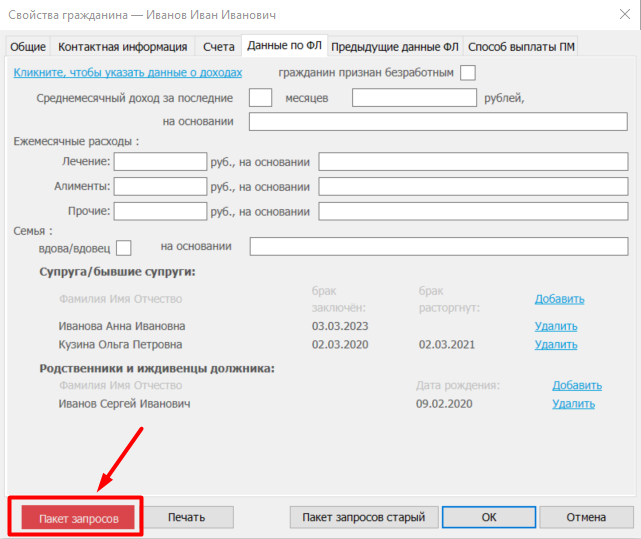The width and height of the screenshot is (641, 539).
Task: Click the link to specify income data
Action: pos(128,73)
